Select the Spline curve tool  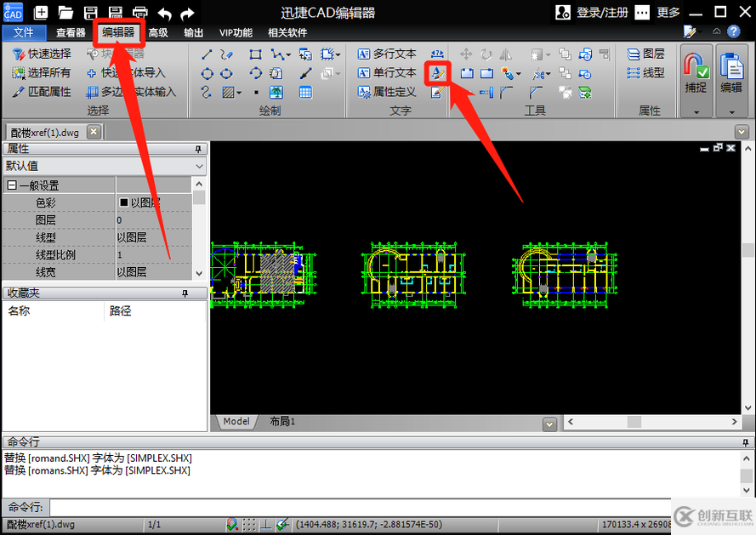pos(207,92)
